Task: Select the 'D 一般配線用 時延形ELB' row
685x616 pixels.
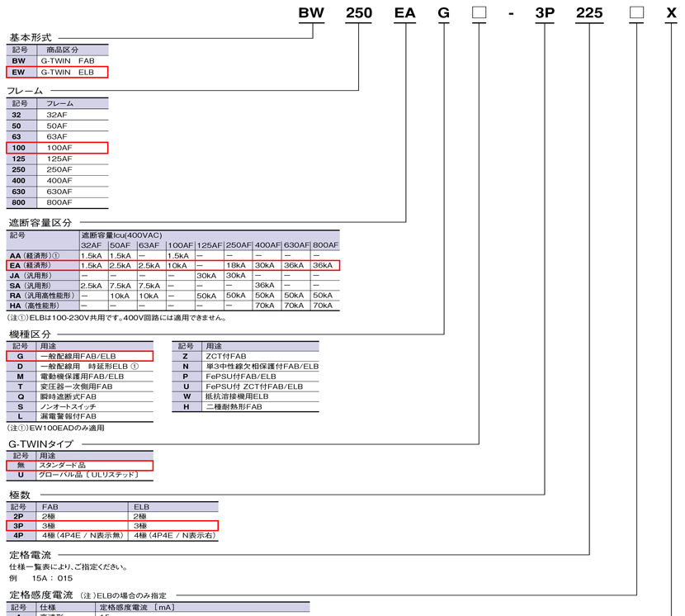Action: point(80,367)
